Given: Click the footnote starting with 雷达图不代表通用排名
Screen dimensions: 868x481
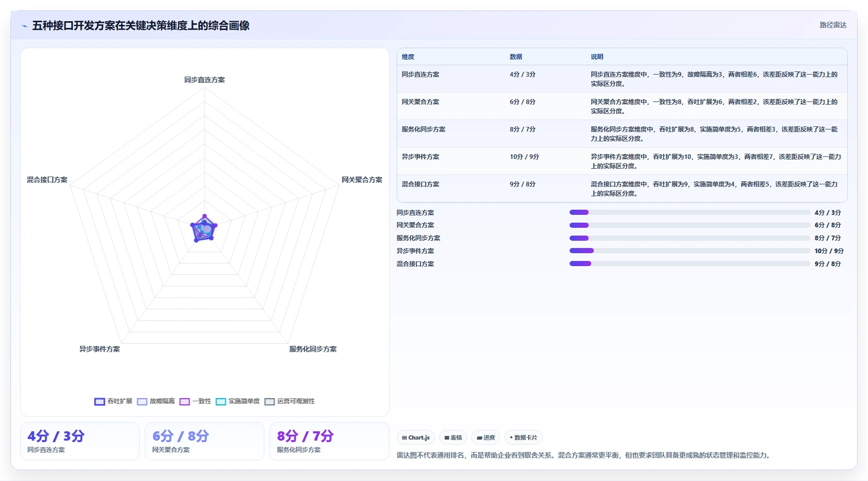Looking at the screenshot, I should (585, 455).
